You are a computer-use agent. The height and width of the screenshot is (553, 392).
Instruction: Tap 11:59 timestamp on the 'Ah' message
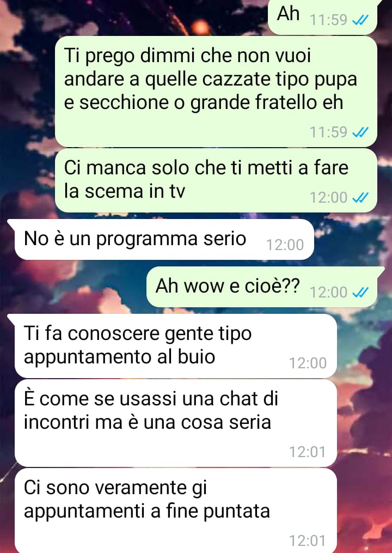(x=328, y=20)
